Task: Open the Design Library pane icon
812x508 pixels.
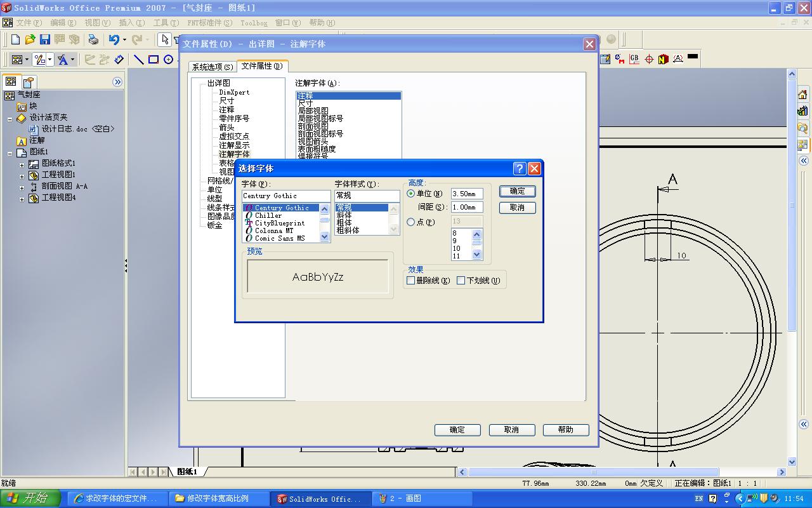Action: pos(802,111)
